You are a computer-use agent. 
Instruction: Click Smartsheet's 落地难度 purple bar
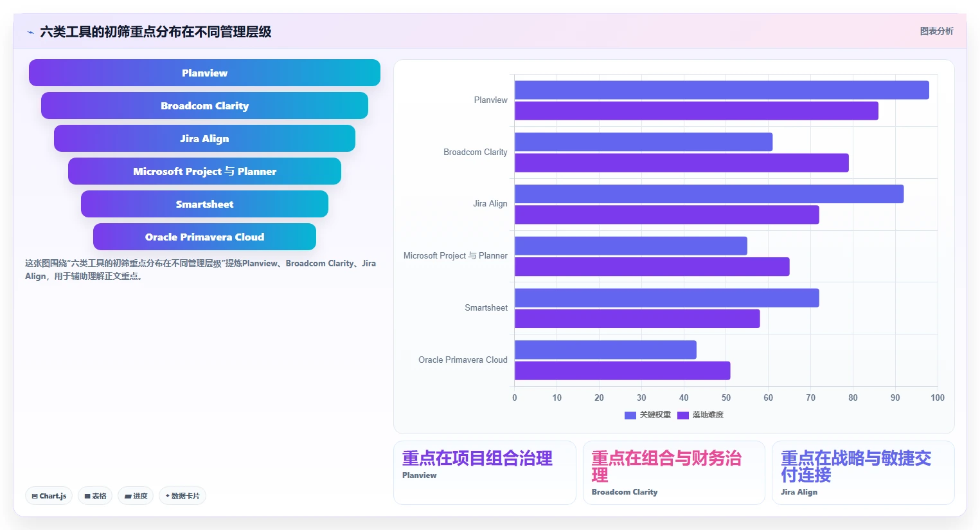(x=637, y=318)
